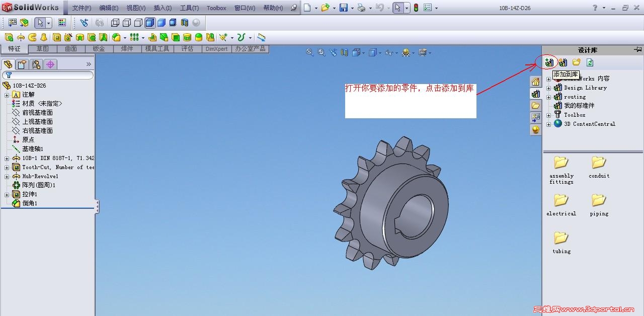Toggle Section View in display toolbar
This screenshot has height=316, width=644.
click(185, 23)
